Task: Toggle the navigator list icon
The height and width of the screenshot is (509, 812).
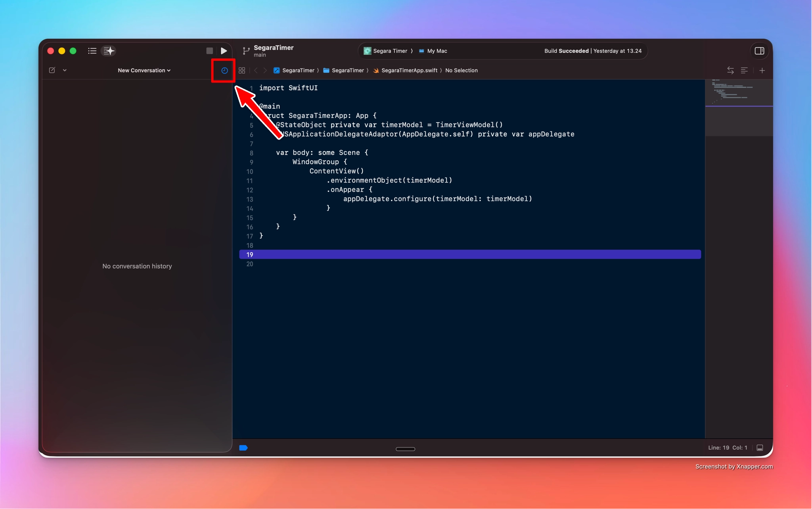Action: click(x=92, y=51)
